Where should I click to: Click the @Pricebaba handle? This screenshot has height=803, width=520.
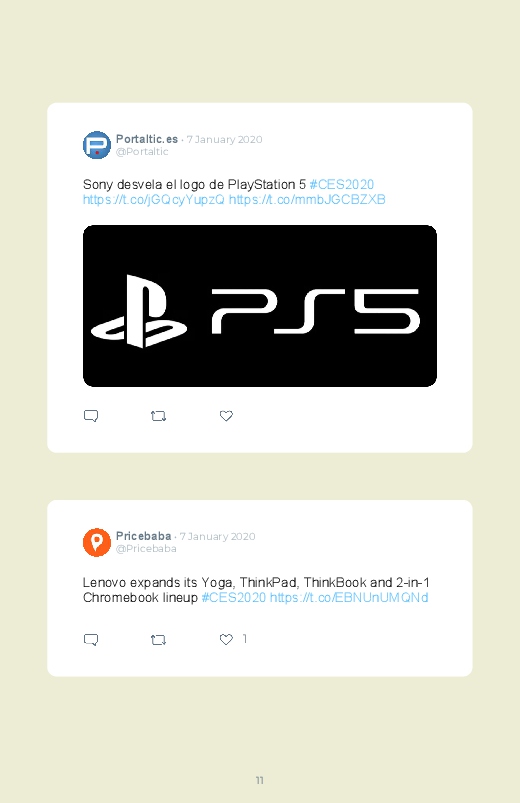point(146,549)
